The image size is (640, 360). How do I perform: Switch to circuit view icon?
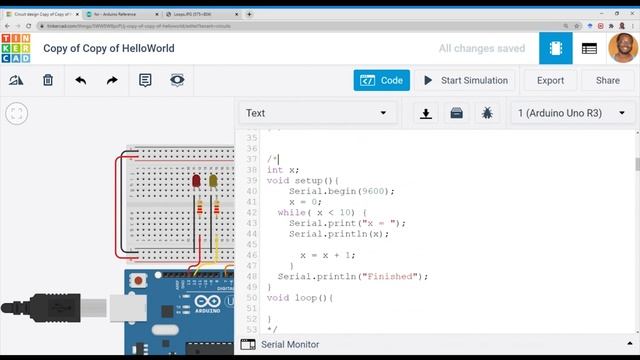[556, 48]
